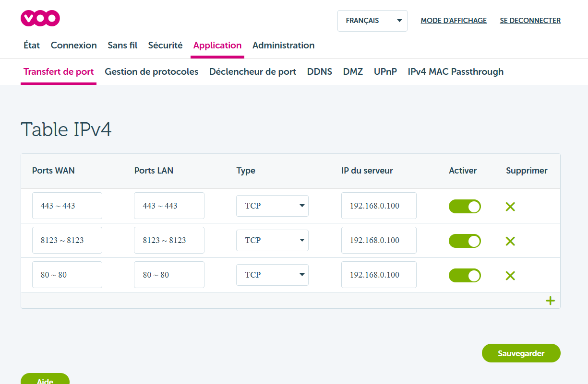Click the Ports WAN column header

53,171
